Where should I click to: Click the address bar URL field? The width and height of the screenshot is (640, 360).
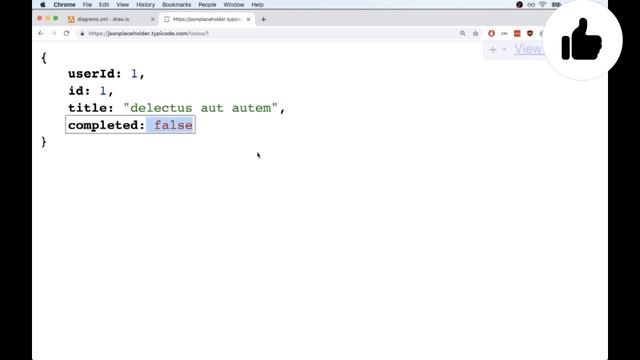[265, 33]
